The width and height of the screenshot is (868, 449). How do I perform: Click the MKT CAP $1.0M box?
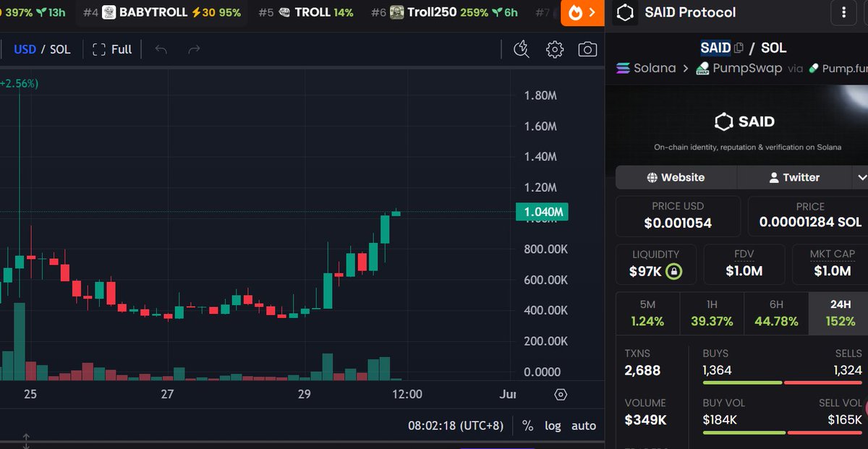pyautogui.click(x=830, y=264)
